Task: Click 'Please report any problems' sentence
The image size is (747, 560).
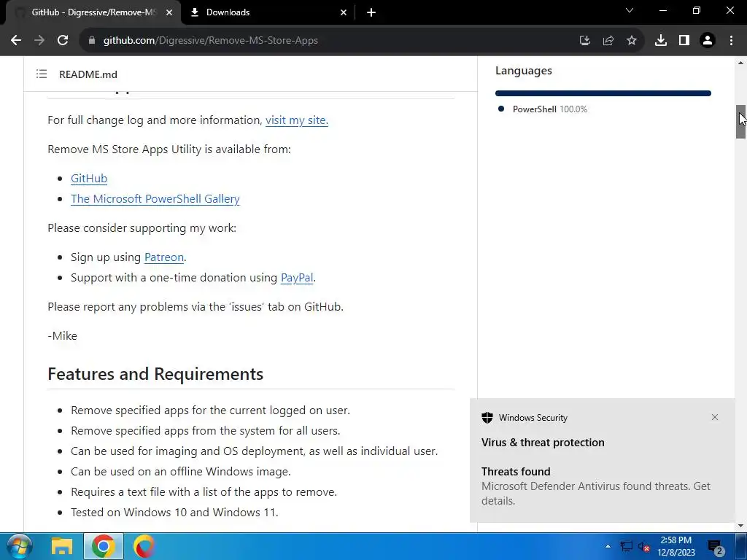Action: pyautogui.click(x=196, y=307)
